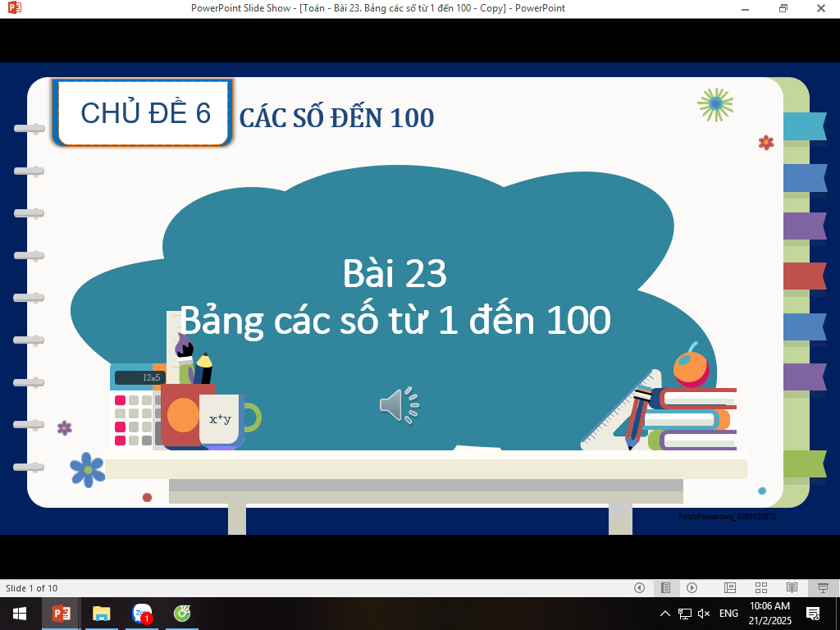Open Cốc Cốc browser from taskbar
This screenshot has height=630, width=840.
tap(183, 614)
